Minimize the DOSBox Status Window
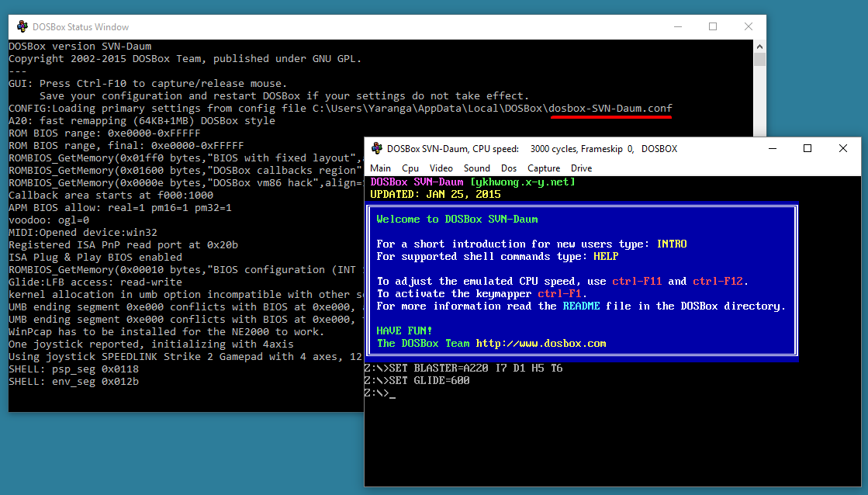Image resolution: width=868 pixels, height=495 pixels. click(678, 26)
